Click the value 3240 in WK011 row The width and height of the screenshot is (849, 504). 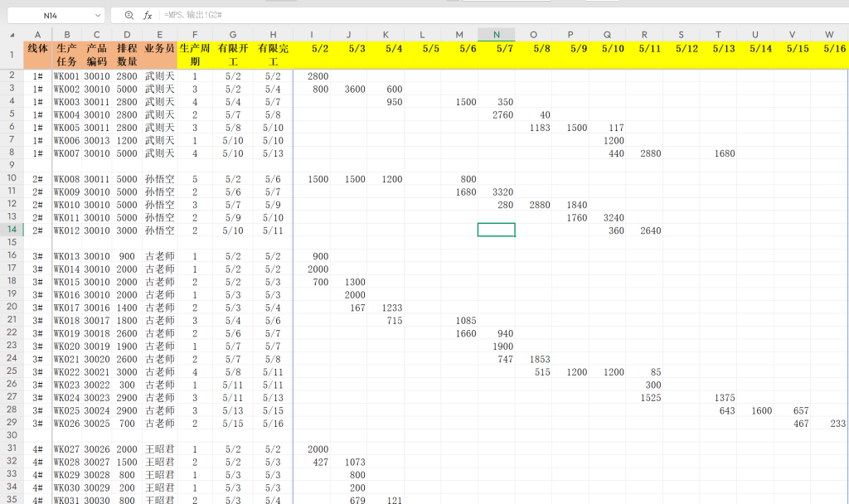(614, 218)
